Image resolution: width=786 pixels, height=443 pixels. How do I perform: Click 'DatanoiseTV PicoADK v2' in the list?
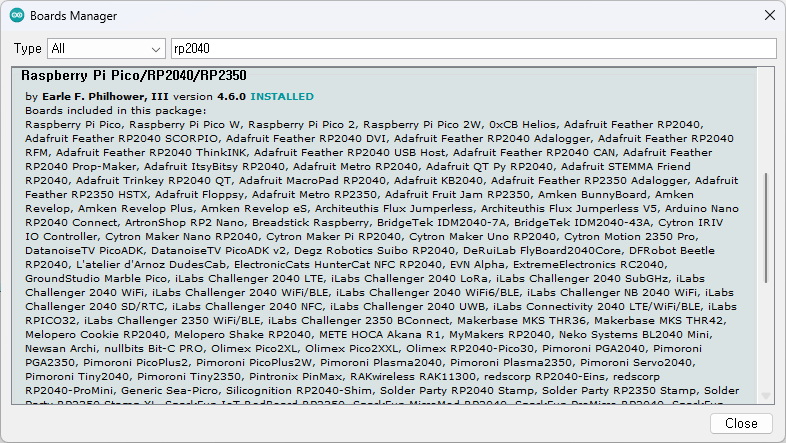click(219, 251)
